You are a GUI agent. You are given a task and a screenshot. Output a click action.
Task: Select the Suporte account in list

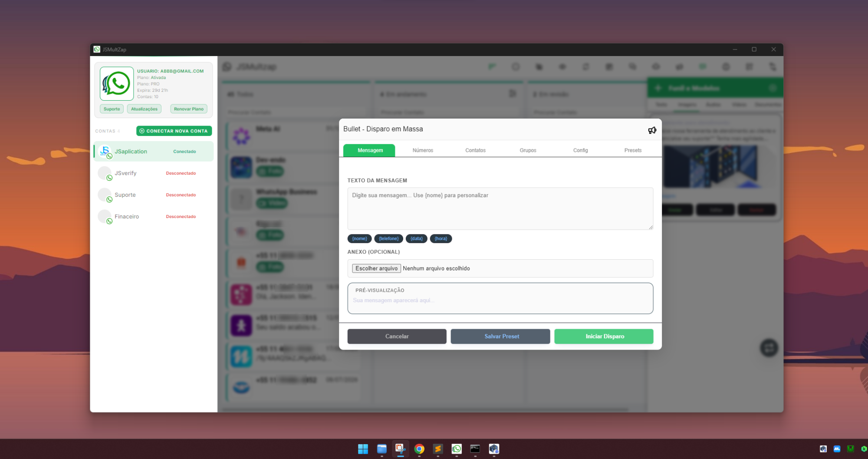pyautogui.click(x=154, y=195)
